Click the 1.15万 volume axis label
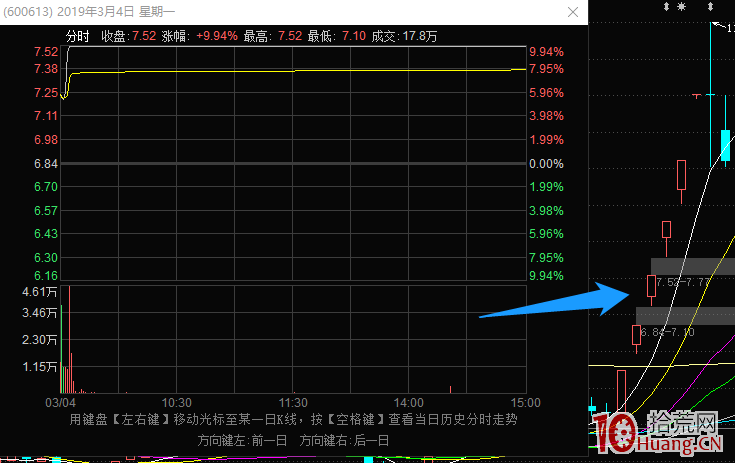Screen dimensions: 735x463 click(x=40, y=366)
